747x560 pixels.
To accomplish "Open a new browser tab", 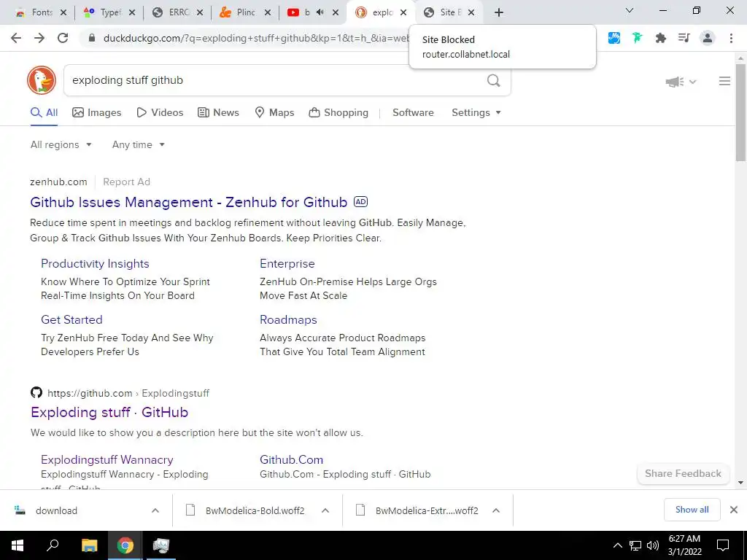I will 499,12.
